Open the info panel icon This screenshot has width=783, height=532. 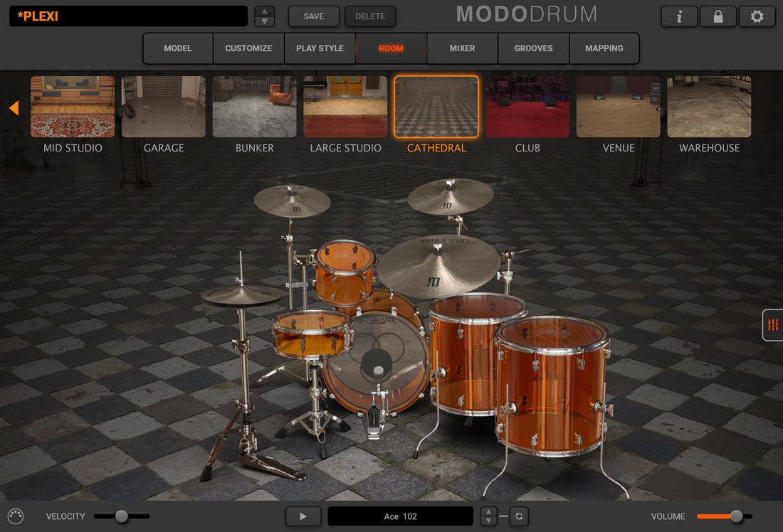tap(679, 16)
